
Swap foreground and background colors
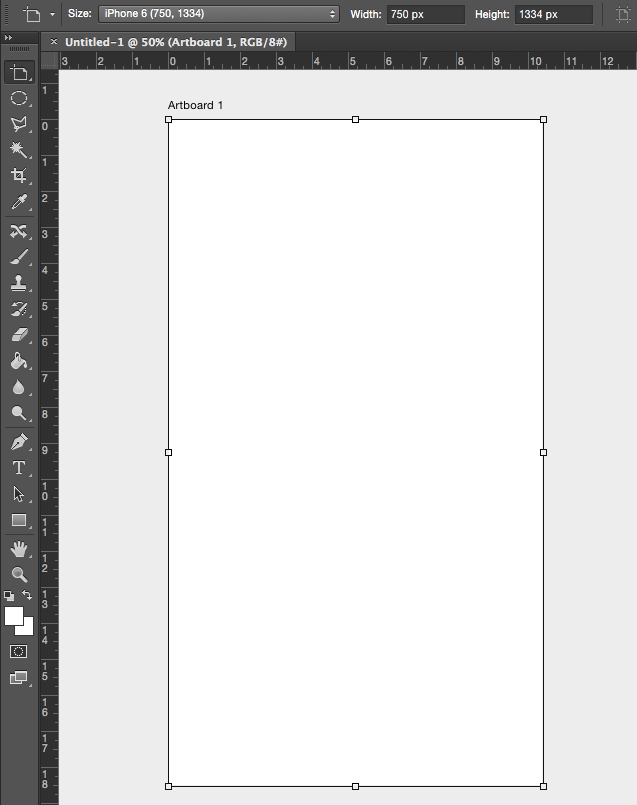28,595
